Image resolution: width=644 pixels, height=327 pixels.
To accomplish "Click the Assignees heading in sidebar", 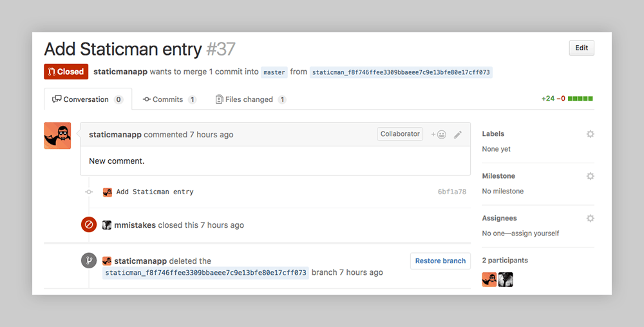I will pyautogui.click(x=500, y=218).
